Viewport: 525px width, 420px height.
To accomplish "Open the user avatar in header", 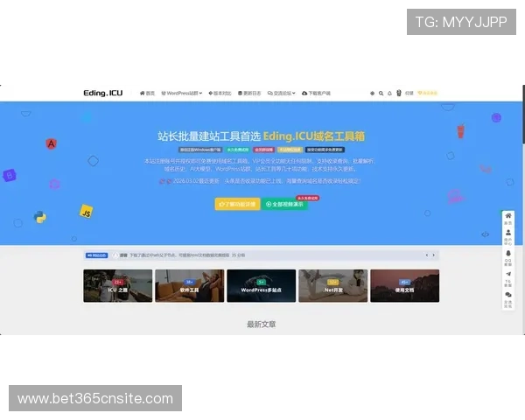I will [x=399, y=93].
